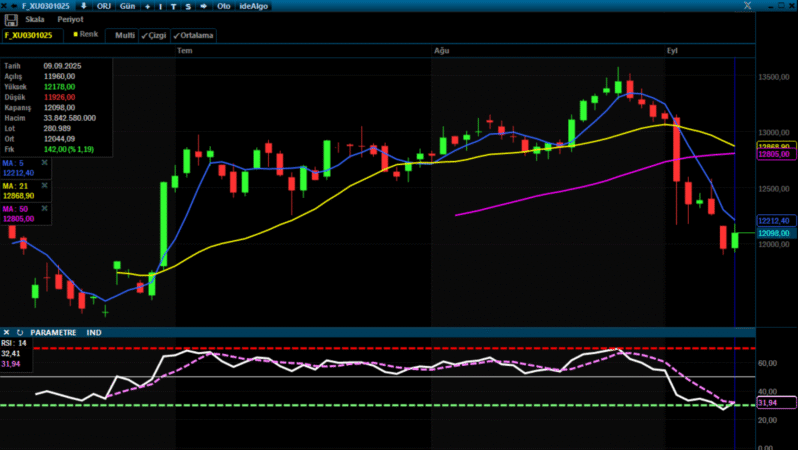Image resolution: width=798 pixels, height=450 pixels.
Task: Open the ORJ selector in the title bar
Action: 104,6
